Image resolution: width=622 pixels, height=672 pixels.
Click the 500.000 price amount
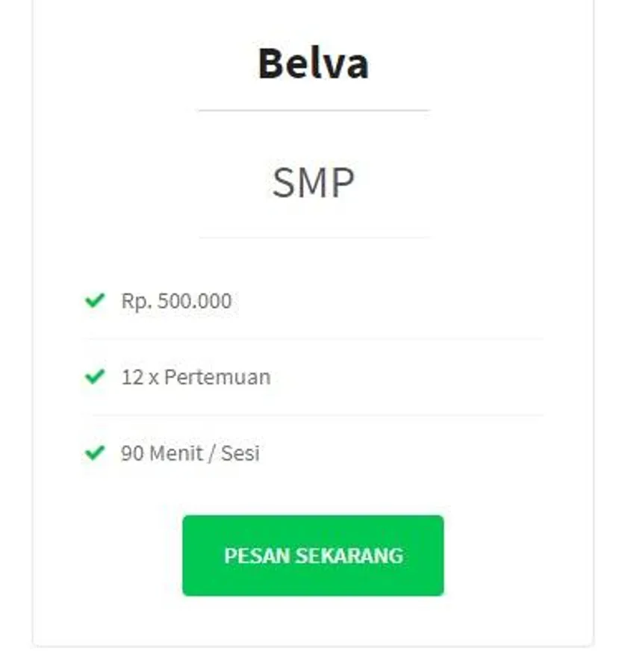point(194,301)
